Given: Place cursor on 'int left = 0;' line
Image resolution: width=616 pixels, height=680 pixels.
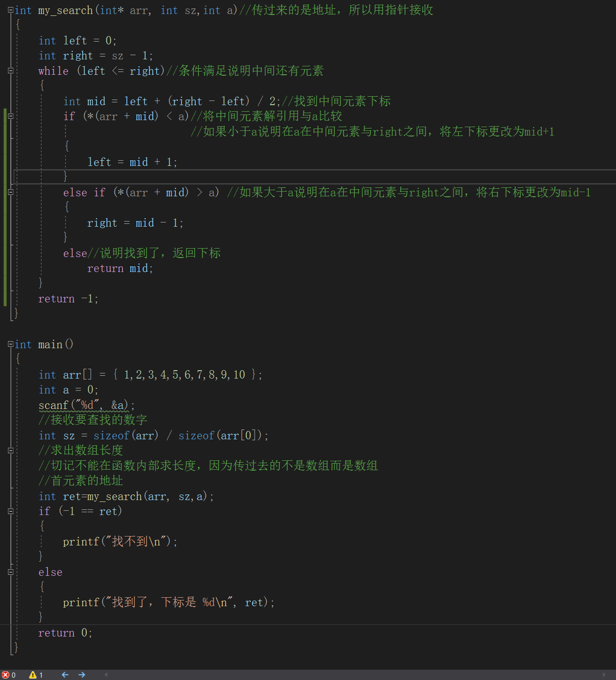Looking at the screenshot, I should click(78, 41).
